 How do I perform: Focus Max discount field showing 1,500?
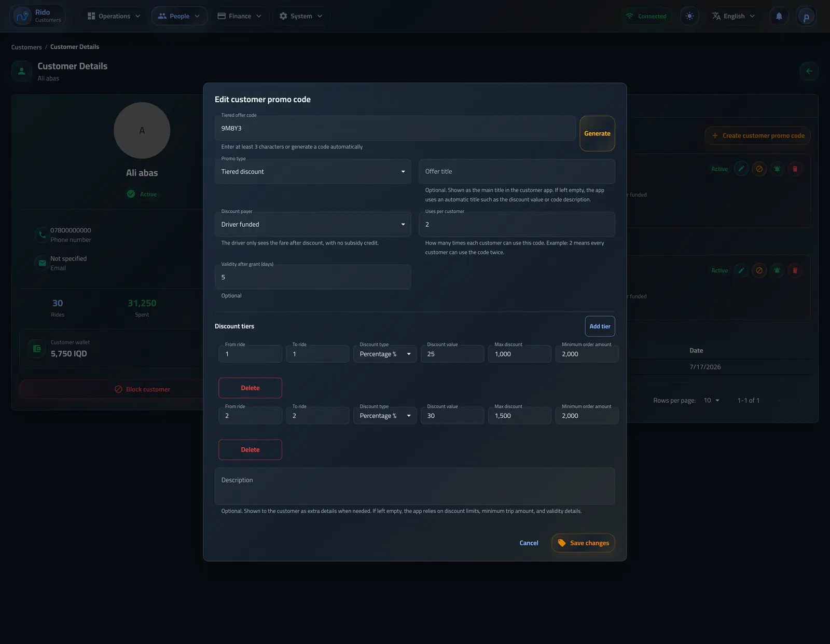pos(520,416)
